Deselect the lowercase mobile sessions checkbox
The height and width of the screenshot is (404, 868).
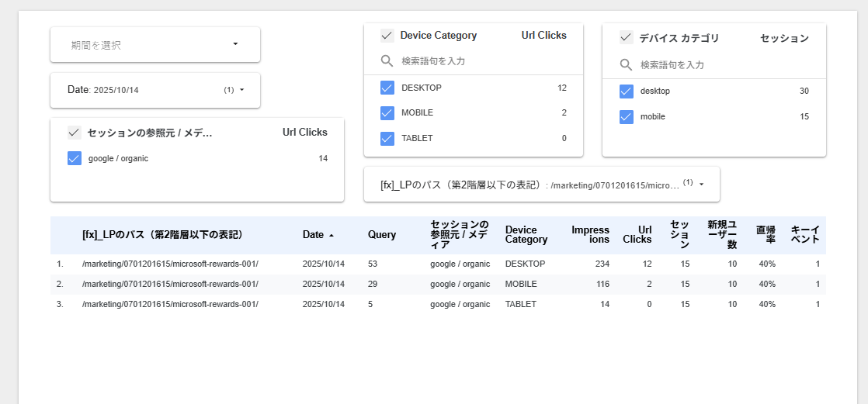point(626,117)
